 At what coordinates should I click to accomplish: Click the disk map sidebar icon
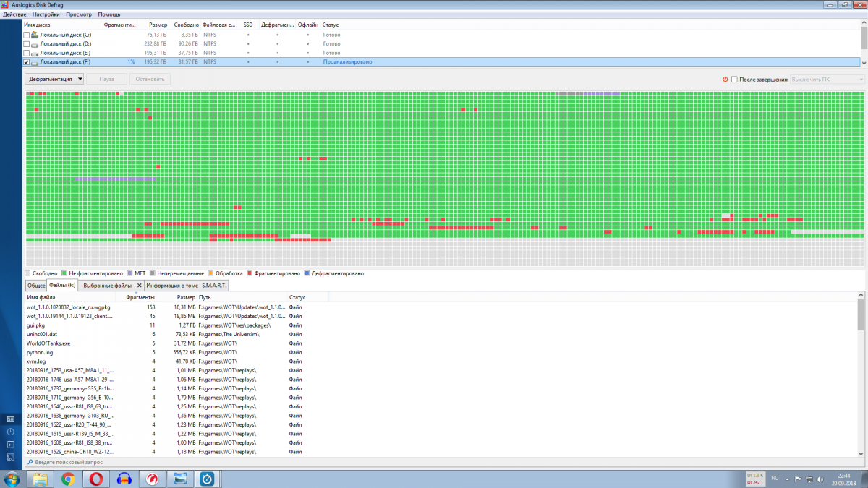pyautogui.click(x=10, y=419)
